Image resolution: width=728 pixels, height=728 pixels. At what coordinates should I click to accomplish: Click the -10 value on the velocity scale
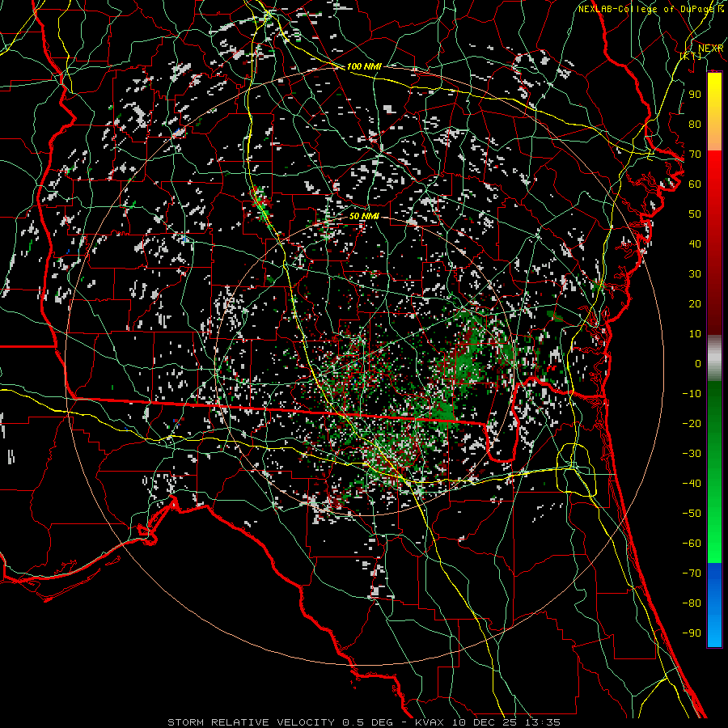coord(692,394)
